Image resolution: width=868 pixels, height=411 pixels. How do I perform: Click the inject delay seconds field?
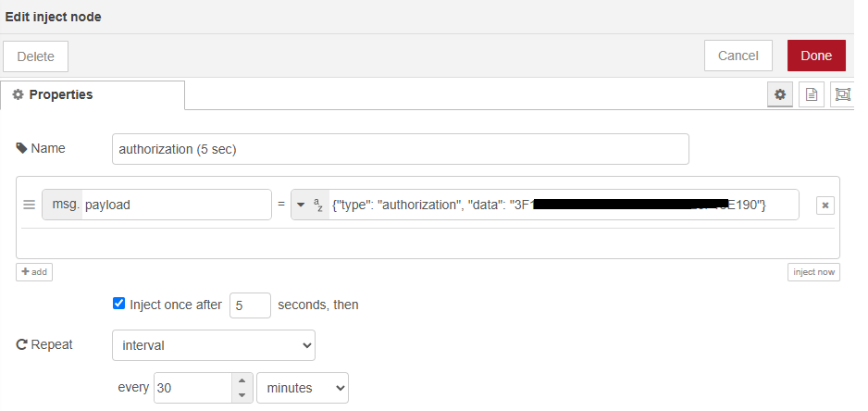(x=250, y=305)
